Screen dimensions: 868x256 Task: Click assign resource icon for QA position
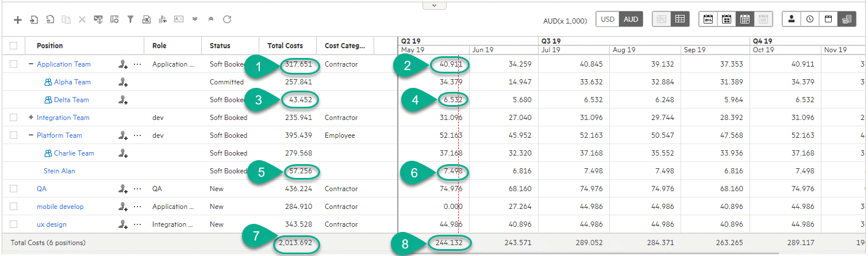pyautogui.click(x=122, y=189)
